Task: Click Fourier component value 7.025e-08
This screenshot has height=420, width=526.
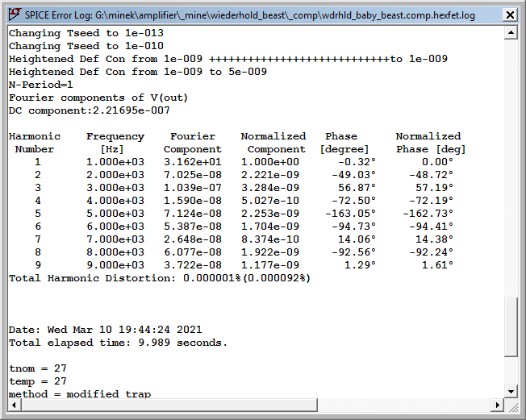Action: [193, 175]
